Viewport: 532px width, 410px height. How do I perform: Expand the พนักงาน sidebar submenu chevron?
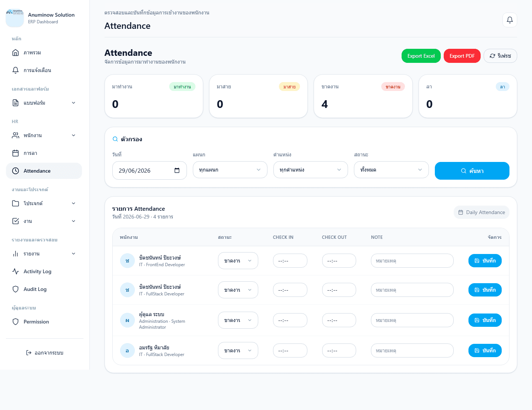click(x=74, y=135)
